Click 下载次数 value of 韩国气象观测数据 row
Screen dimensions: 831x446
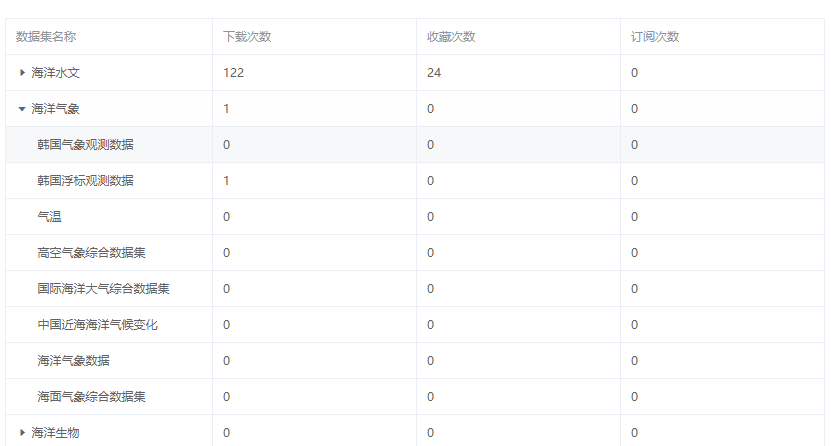click(x=226, y=145)
